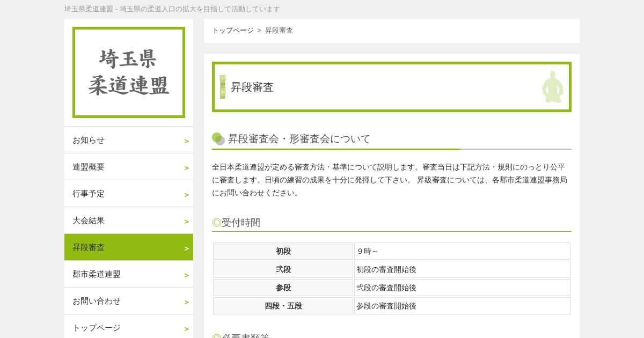Click the 昇段審査 page title heading

pos(252,87)
